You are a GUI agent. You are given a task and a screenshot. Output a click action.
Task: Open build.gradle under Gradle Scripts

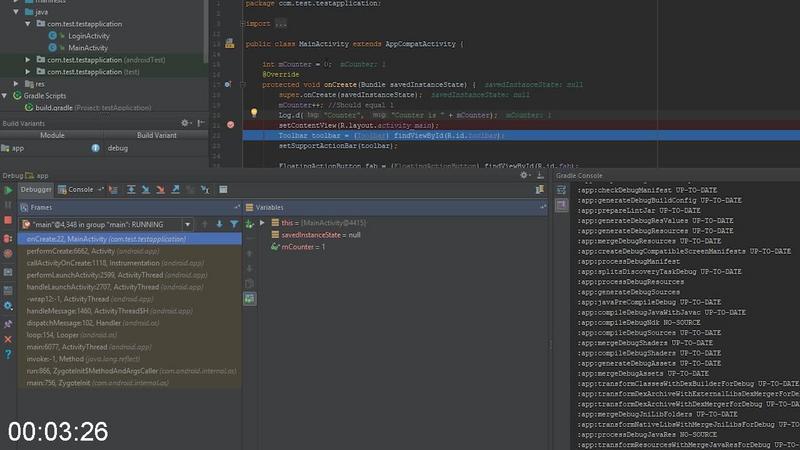point(93,108)
